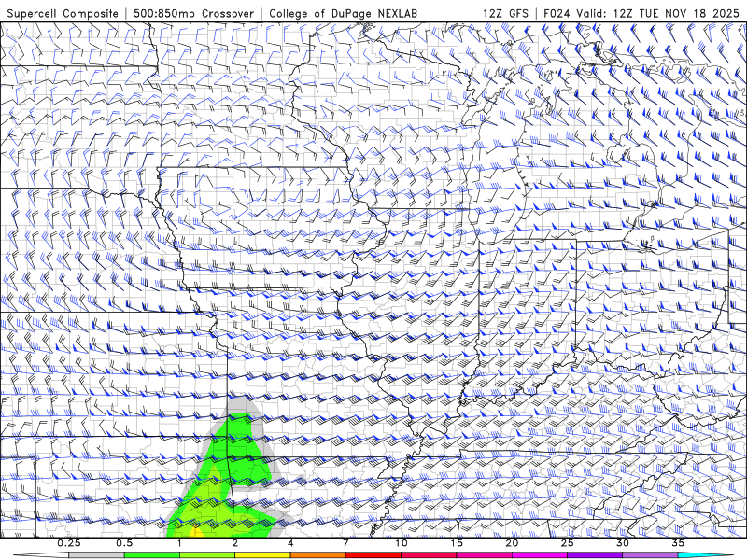Select the lavender swatch between 30 and 35
Viewport: 747px width, 560px height.
click(650, 555)
